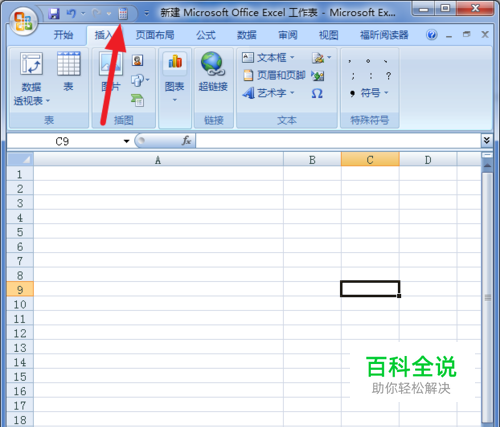This screenshot has height=427, width=500.
Task: Select row 1 header
Action: pos(20,174)
